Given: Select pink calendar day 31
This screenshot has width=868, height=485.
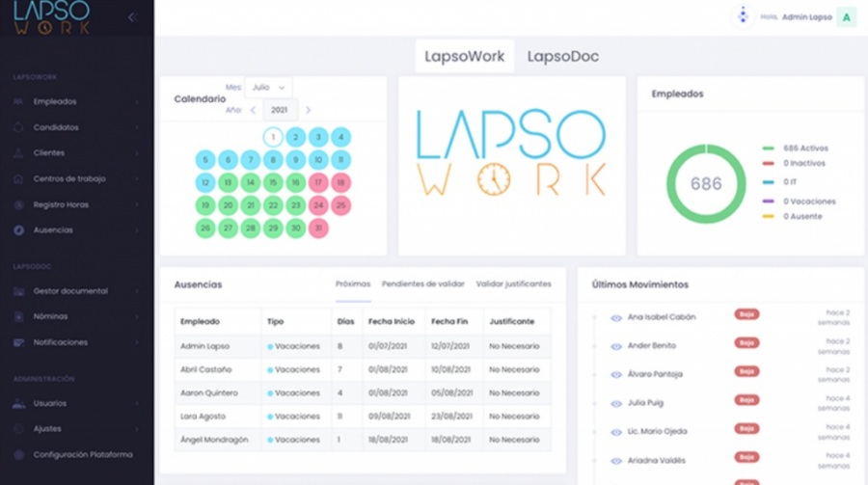Looking at the screenshot, I should (318, 229).
